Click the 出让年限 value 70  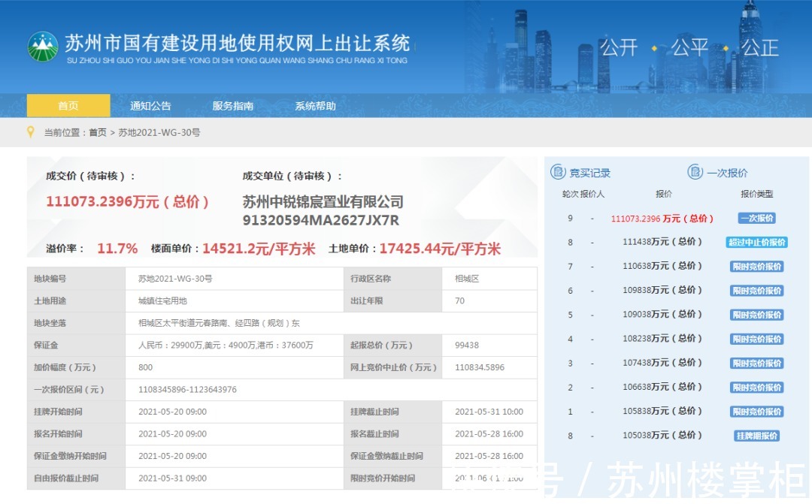tap(460, 300)
